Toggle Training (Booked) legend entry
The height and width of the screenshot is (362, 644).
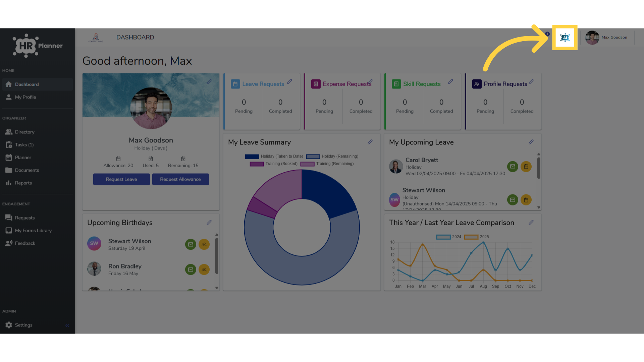click(x=274, y=164)
